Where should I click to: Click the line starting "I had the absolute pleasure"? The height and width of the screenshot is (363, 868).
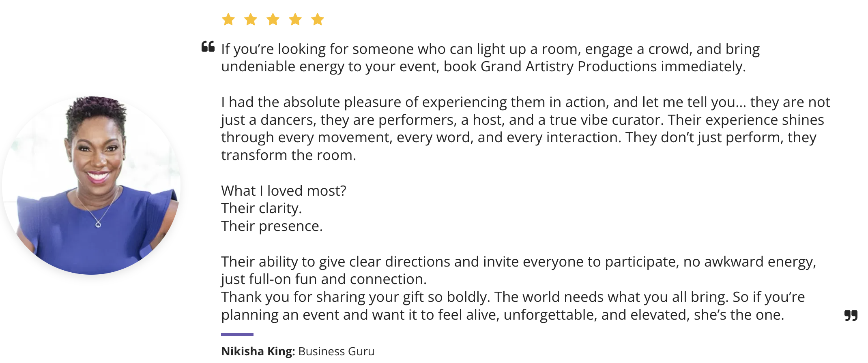(525, 102)
